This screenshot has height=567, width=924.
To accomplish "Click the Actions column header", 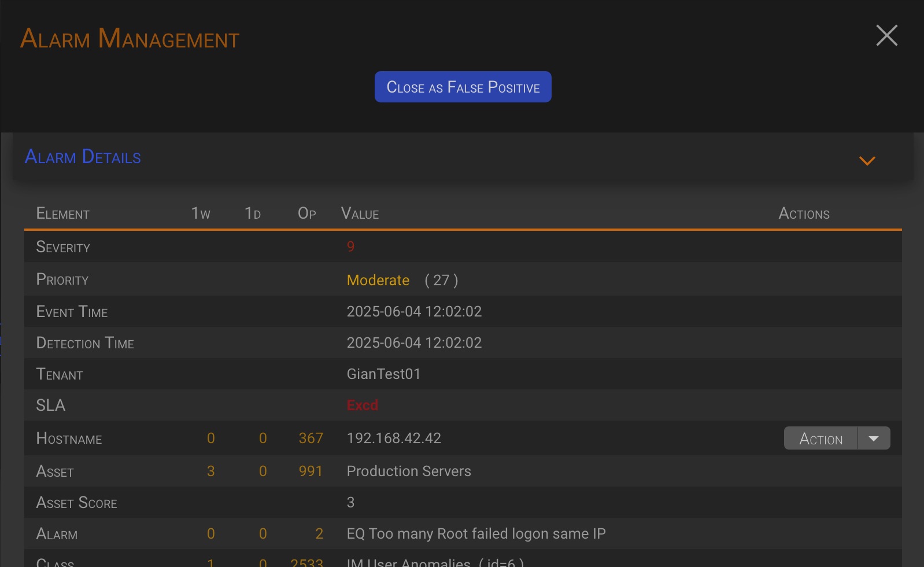I will pyautogui.click(x=804, y=214).
